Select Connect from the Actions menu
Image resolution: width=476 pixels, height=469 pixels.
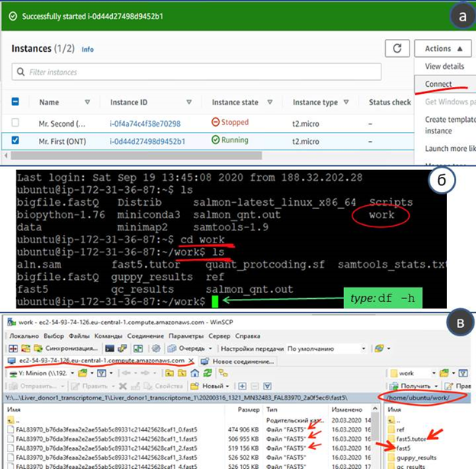pos(439,84)
